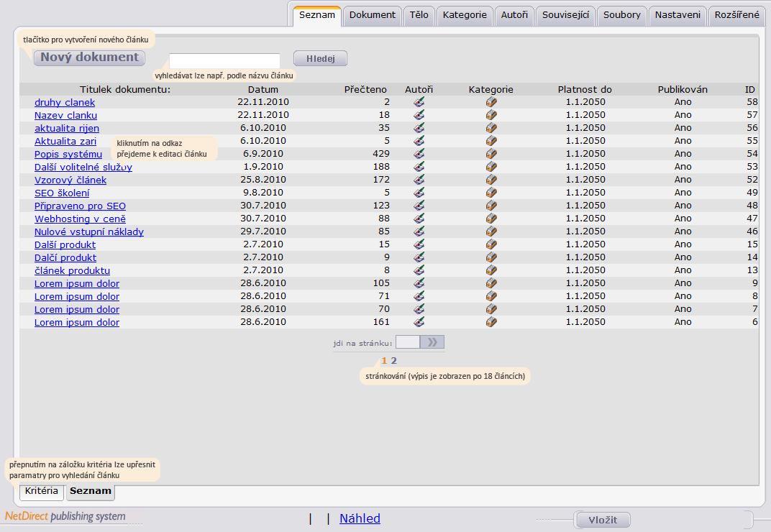This screenshot has width=771, height=532.
Task: Open the Nastaveni tab
Action: [x=678, y=15]
